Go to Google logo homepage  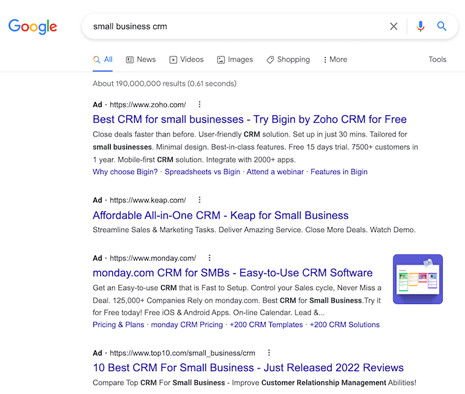[33, 27]
